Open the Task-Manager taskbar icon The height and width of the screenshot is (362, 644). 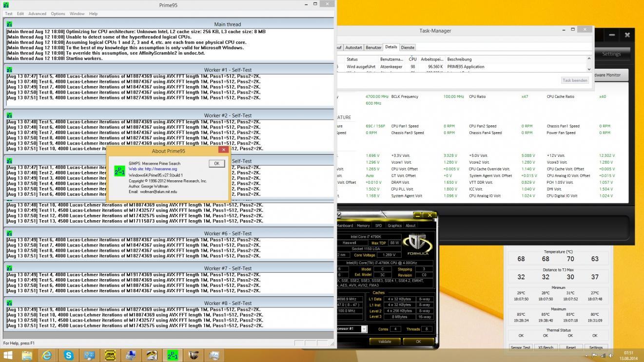(x=214, y=355)
